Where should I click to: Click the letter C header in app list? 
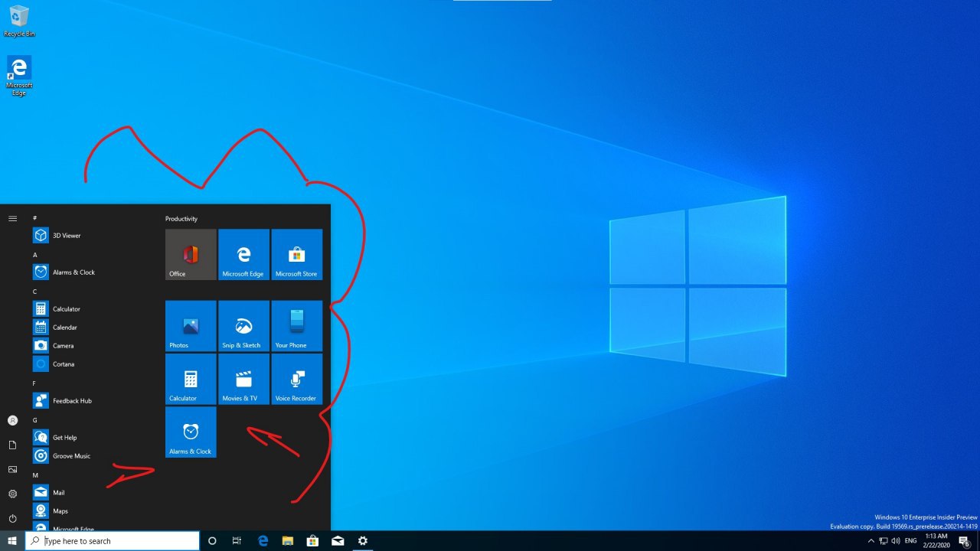(35, 292)
